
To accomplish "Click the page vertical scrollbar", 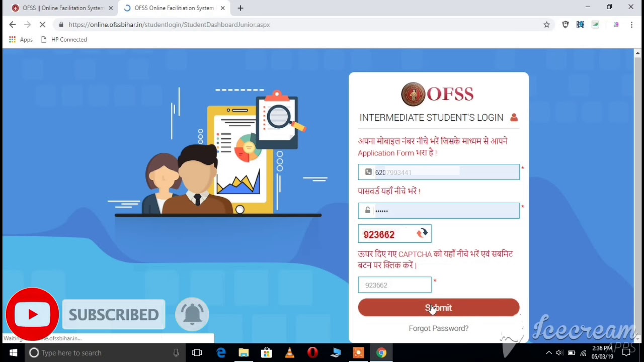I will pyautogui.click(x=637, y=196).
